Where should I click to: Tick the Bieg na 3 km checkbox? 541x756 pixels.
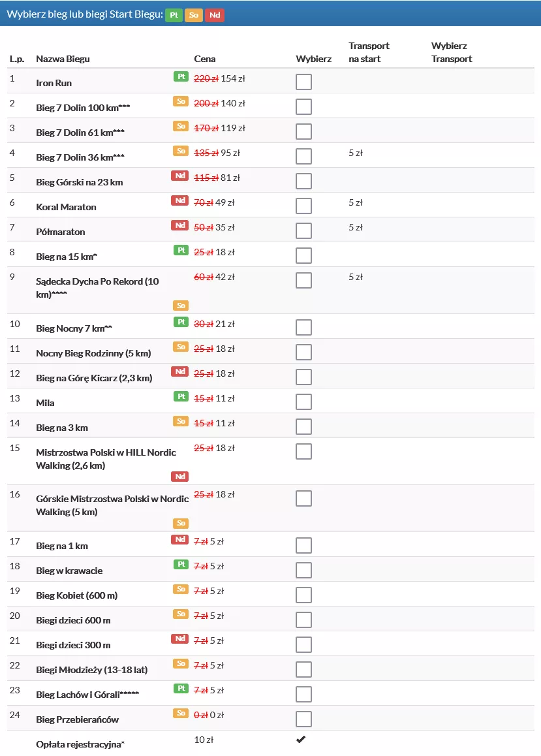[x=303, y=427]
